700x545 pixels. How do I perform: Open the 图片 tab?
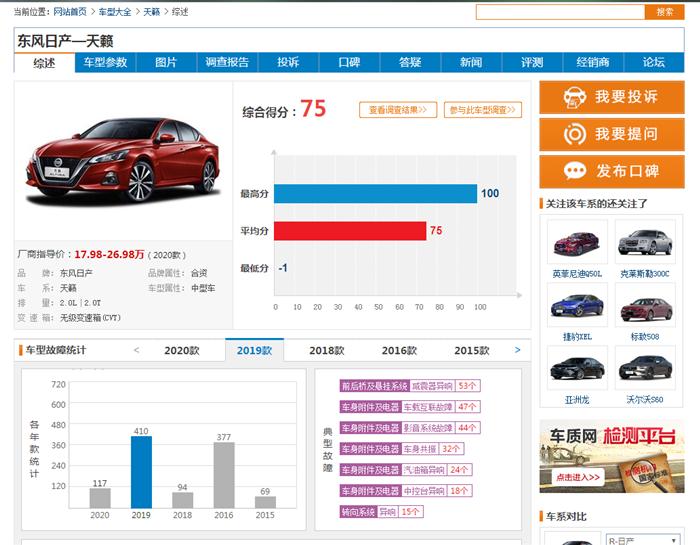pos(166,62)
